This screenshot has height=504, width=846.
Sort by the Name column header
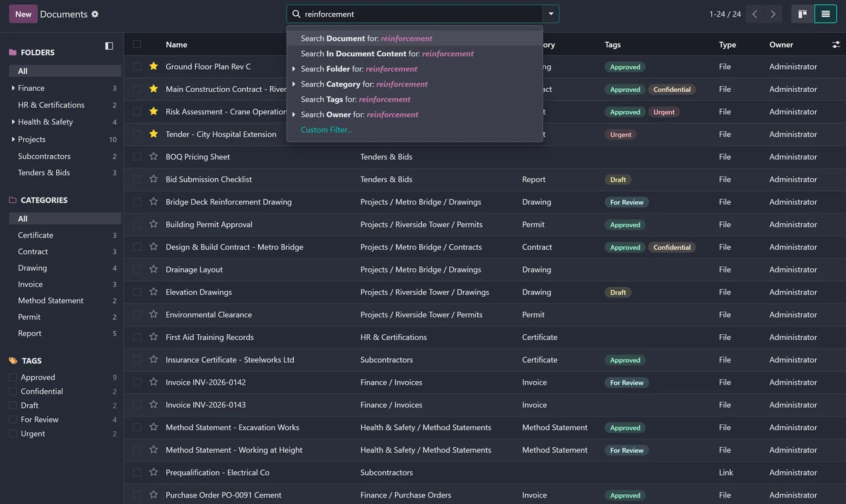[176, 45]
